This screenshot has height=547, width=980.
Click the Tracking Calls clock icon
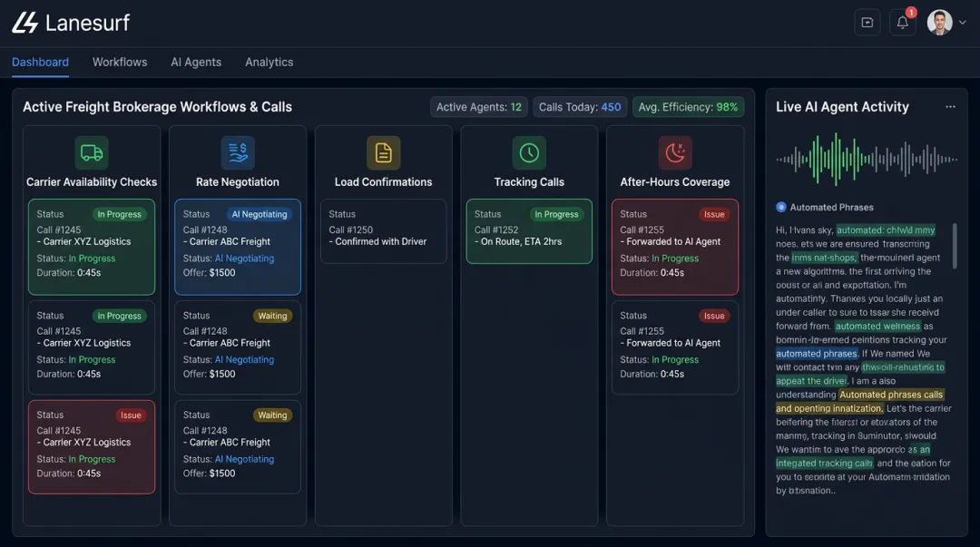pyautogui.click(x=529, y=152)
